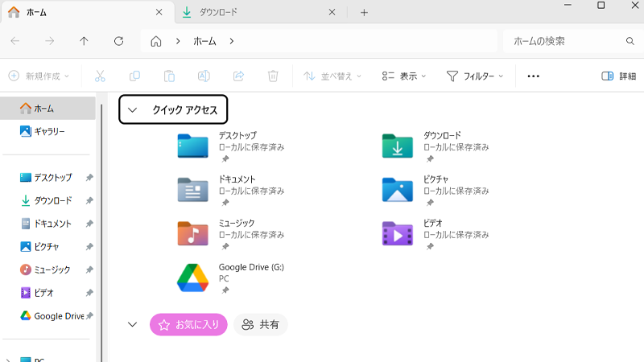Image resolution: width=644 pixels, height=362 pixels.
Task: Open the フィルター filter dropdown
Action: 475,76
